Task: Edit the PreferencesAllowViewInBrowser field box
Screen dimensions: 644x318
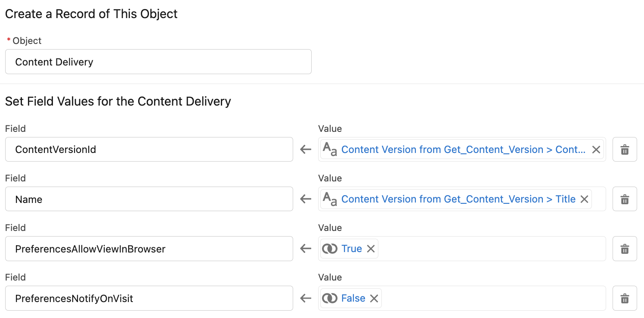Action: pos(149,249)
